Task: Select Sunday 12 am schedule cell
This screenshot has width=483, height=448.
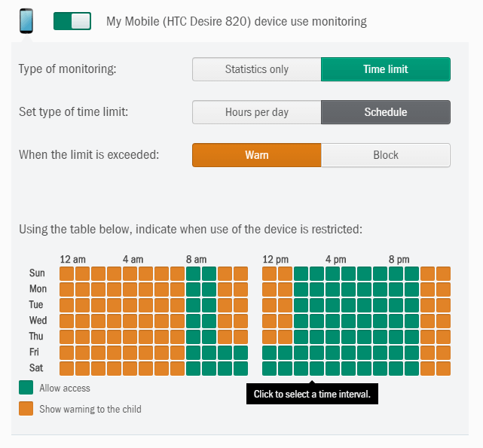Action: (67, 273)
